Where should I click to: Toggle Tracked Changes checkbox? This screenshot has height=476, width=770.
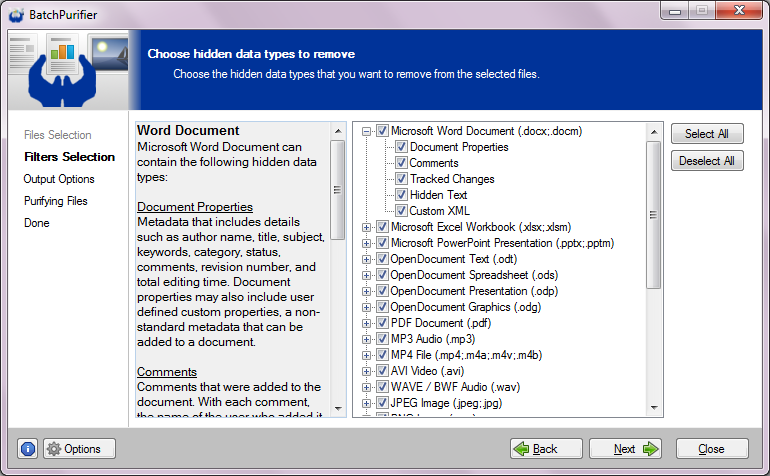(401, 179)
